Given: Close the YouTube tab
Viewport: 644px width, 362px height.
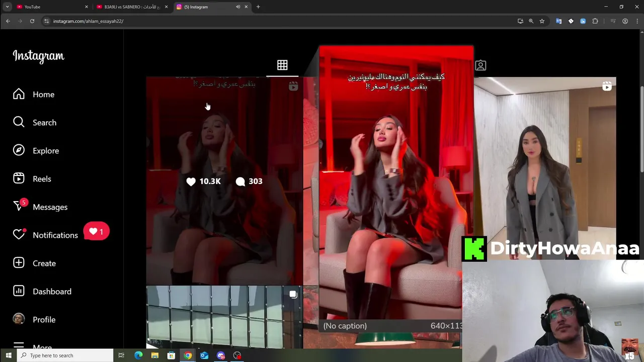Looking at the screenshot, I should tap(86, 7).
